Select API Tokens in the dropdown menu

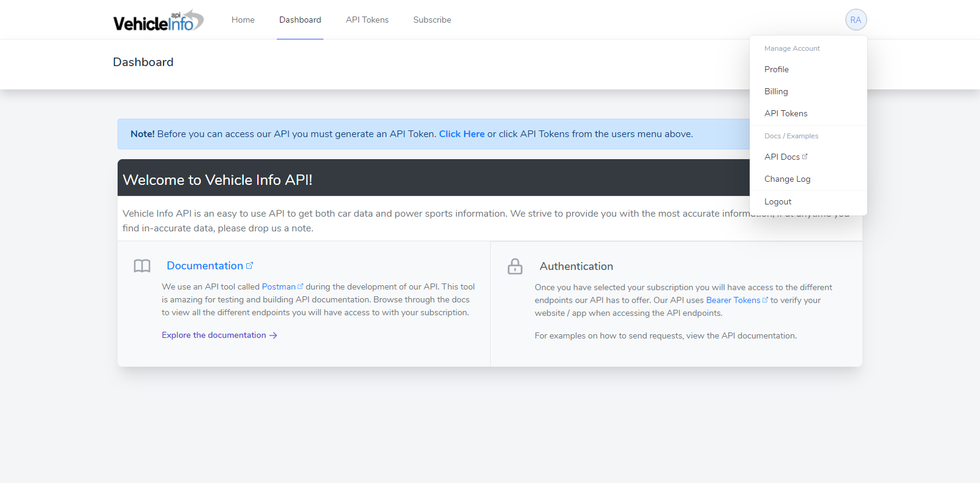(809, 113)
